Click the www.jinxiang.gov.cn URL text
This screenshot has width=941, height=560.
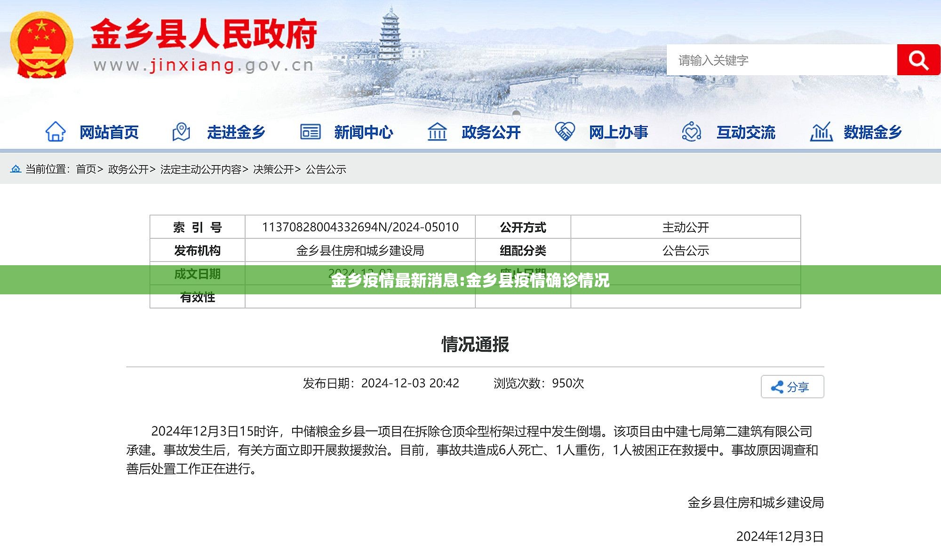(x=203, y=65)
